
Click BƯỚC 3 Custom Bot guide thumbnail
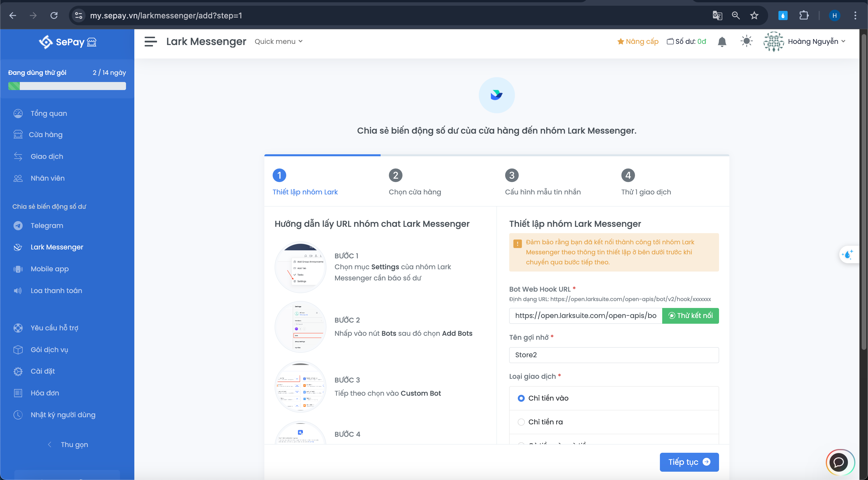pos(300,387)
